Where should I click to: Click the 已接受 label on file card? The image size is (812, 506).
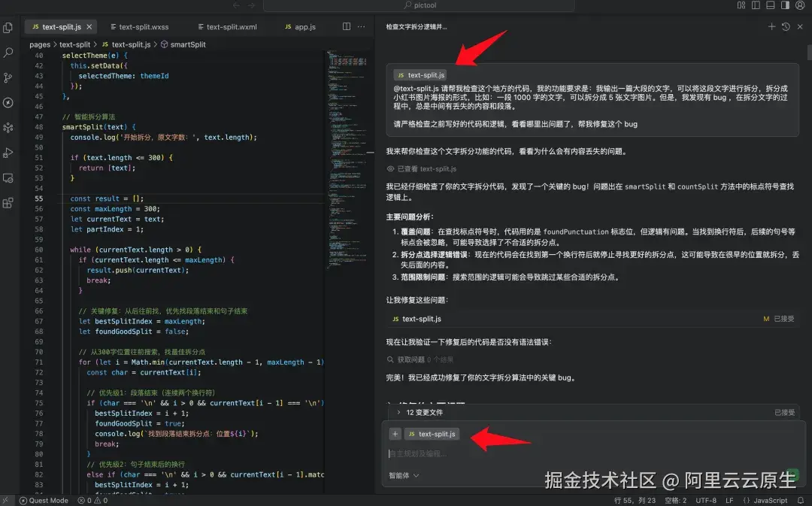pos(783,319)
